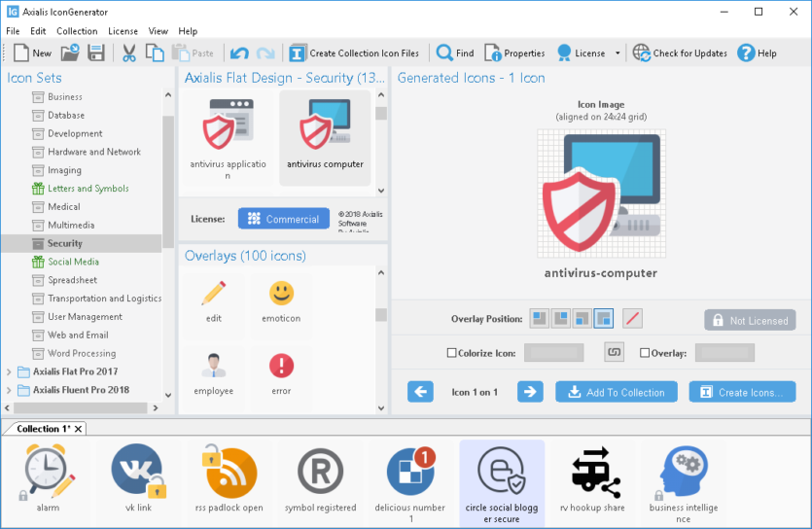This screenshot has width=812, height=529.
Task: Open the License menu
Action: (x=123, y=31)
